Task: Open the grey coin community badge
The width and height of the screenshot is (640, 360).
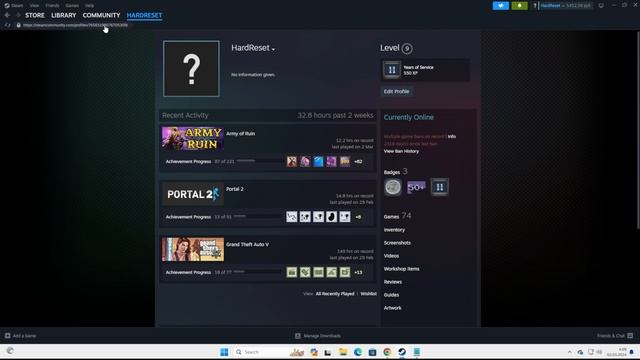Action: pos(393,187)
